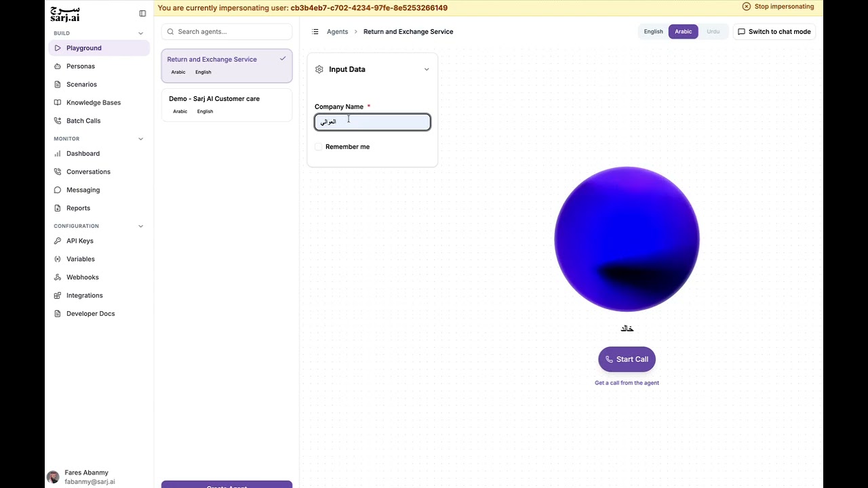The image size is (868, 488).
Task: Click the Knowledge Bases book icon
Action: 58,103
